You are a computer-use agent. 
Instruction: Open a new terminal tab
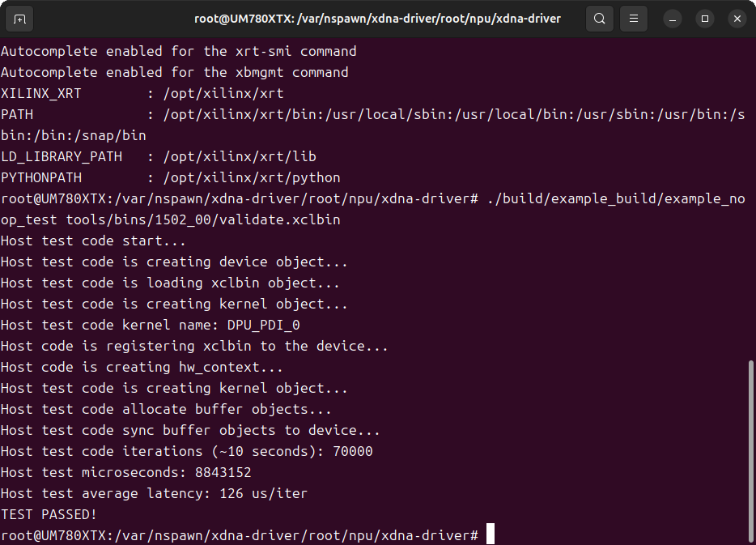pos(20,18)
